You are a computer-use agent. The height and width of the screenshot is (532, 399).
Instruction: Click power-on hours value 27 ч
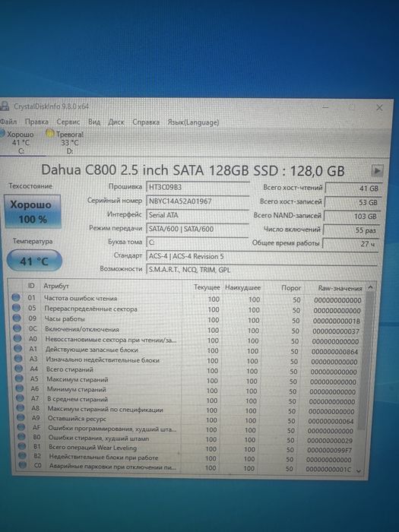tap(350, 244)
